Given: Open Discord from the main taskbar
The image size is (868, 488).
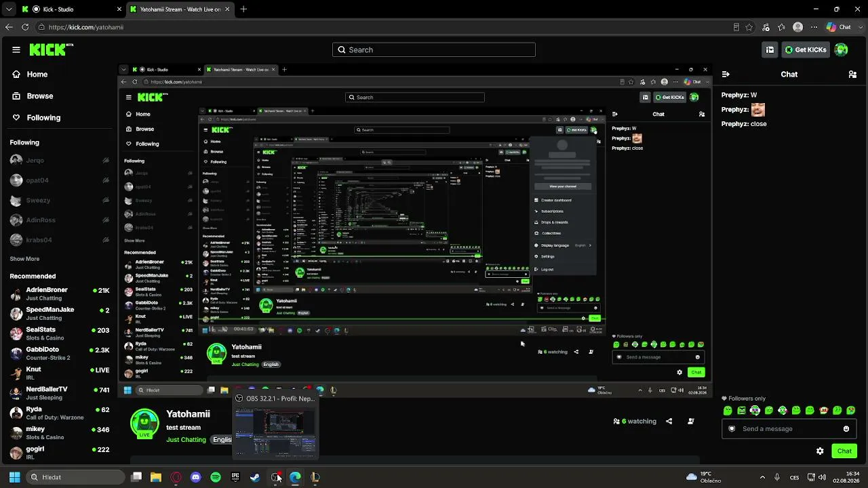Looking at the screenshot, I should 196,477.
